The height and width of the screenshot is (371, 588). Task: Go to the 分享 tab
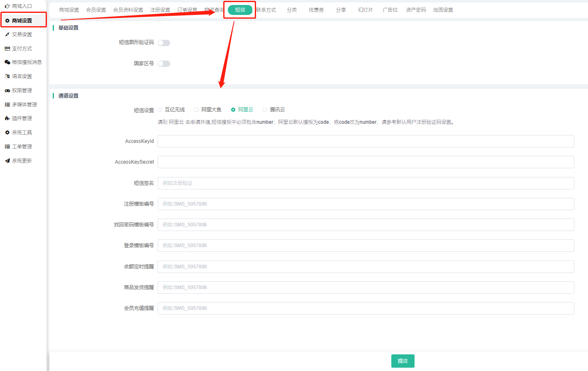tap(341, 10)
